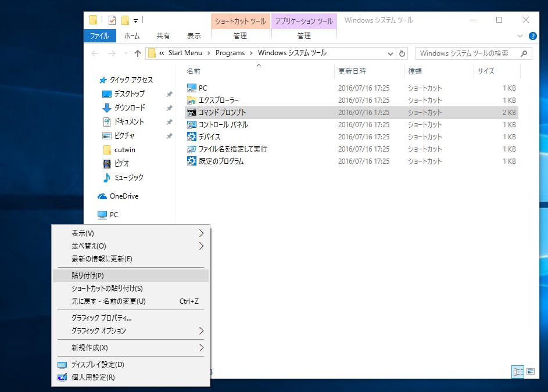The height and width of the screenshot is (392, 548).
Task: Select ディスプレイ設定(D) in context menu
Action: pos(98,365)
